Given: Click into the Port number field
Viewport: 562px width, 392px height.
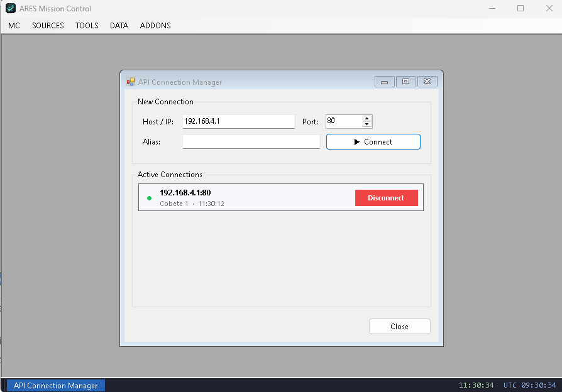Looking at the screenshot, I should (344, 121).
